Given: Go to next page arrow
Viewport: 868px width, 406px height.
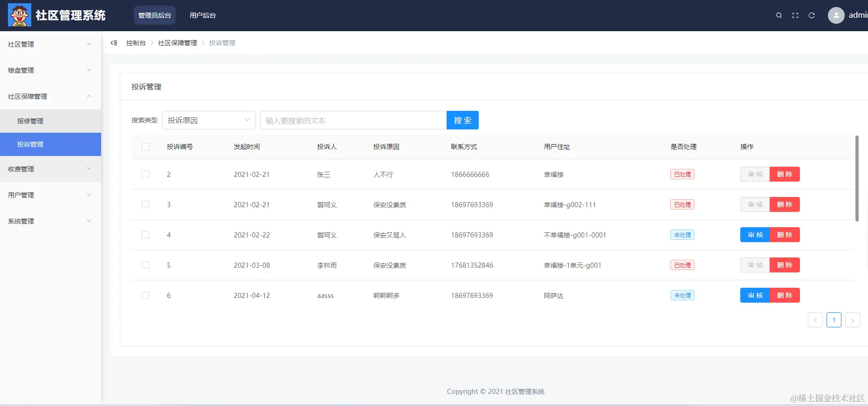Looking at the screenshot, I should (853, 320).
